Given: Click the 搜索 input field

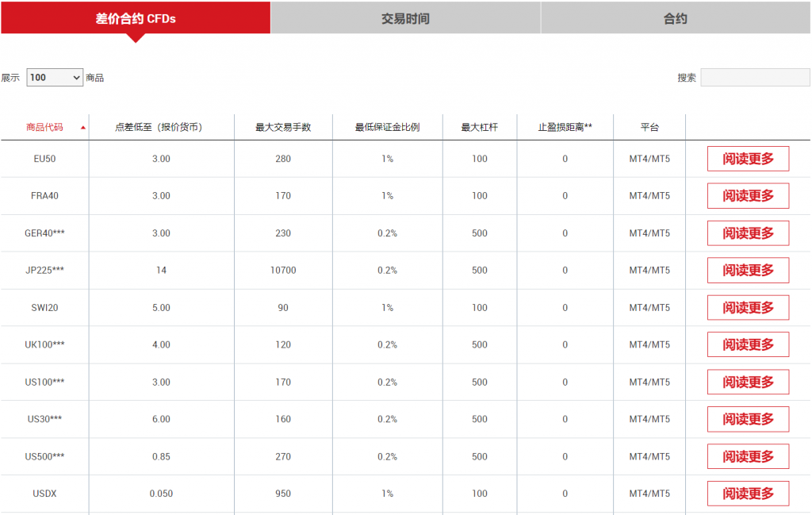Looking at the screenshot, I should click(x=754, y=78).
